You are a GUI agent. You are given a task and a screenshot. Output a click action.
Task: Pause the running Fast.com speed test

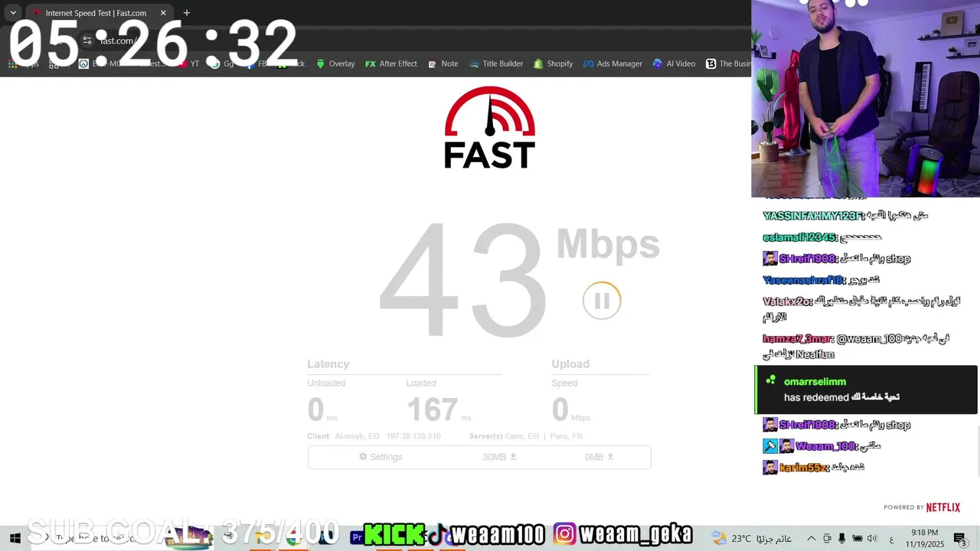(x=602, y=301)
